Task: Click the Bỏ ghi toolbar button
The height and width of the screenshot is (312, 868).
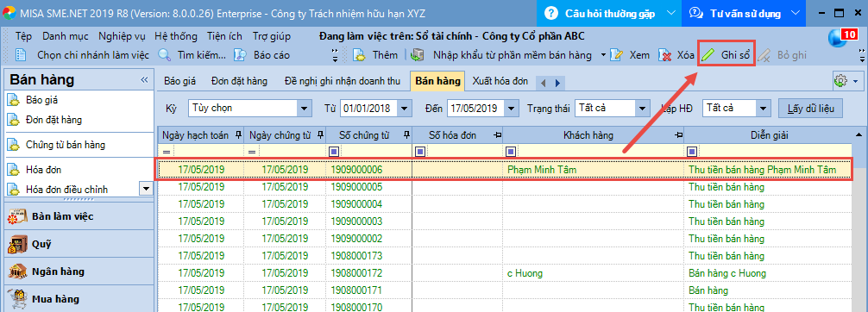Action: [x=782, y=55]
